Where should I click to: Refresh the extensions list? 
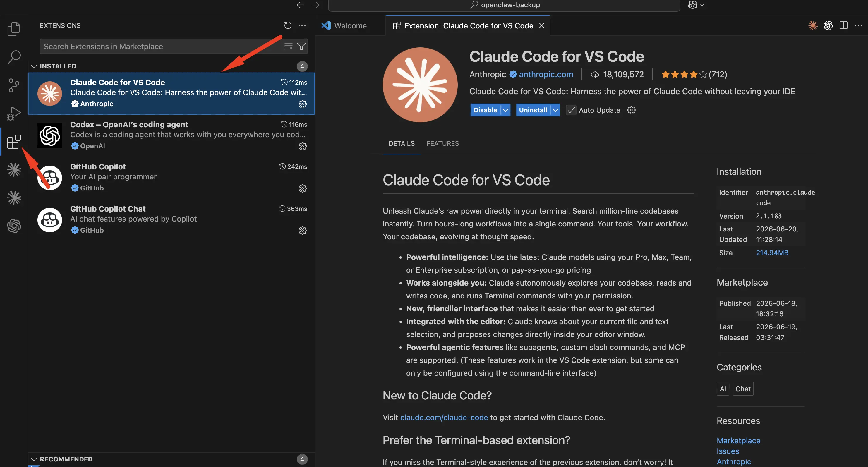pyautogui.click(x=287, y=26)
